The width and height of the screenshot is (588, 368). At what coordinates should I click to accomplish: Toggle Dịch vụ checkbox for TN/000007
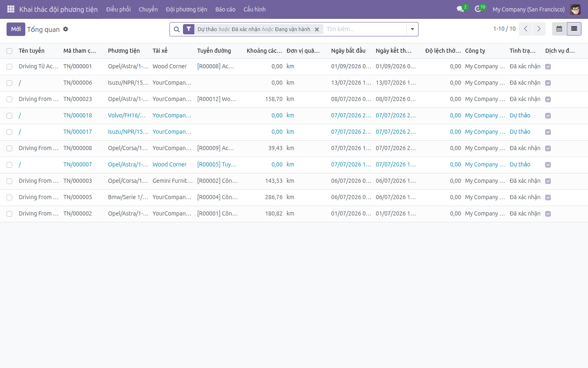pyautogui.click(x=548, y=165)
